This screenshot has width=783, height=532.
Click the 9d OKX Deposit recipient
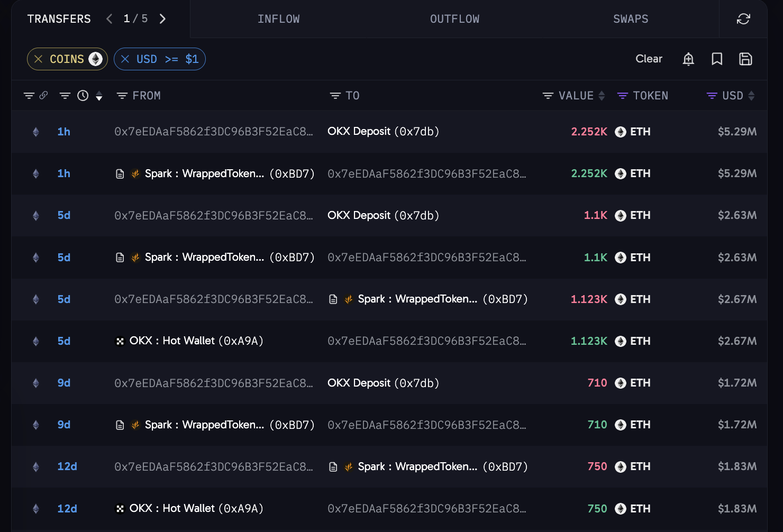(x=383, y=383)
